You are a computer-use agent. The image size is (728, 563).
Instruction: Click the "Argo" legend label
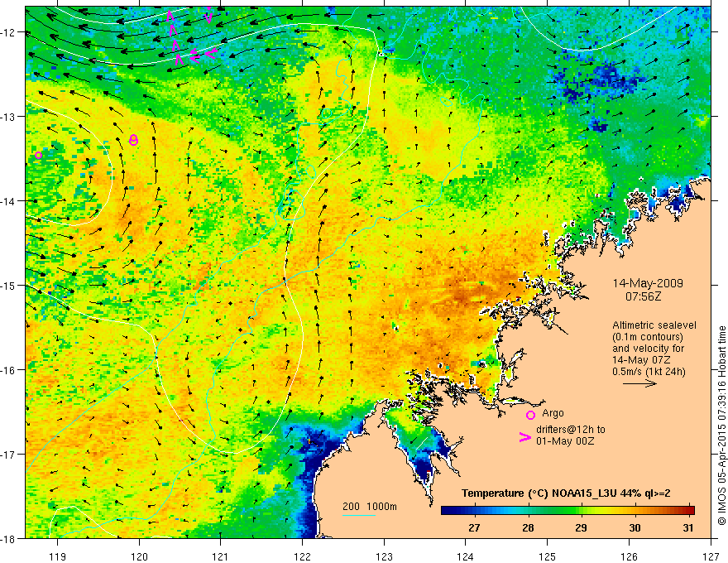click(553, 413)
